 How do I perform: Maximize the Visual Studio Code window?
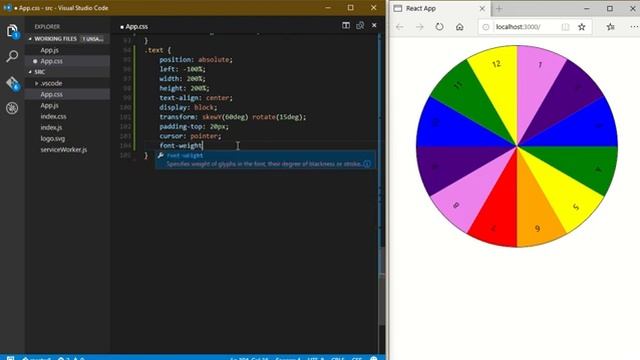tap(351, 8)
